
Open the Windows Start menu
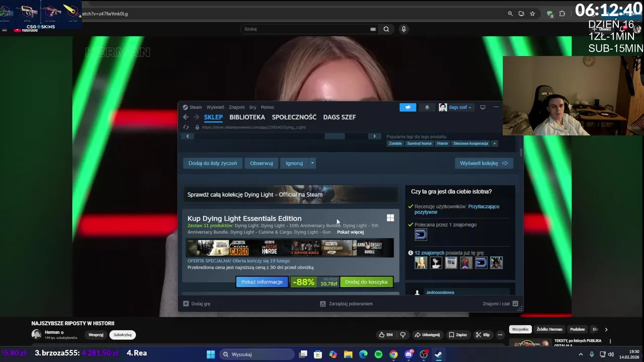(211, 354)
